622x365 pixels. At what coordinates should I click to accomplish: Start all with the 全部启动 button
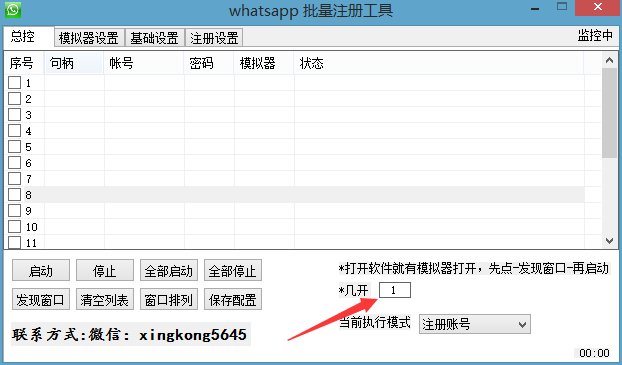(169, 271)
